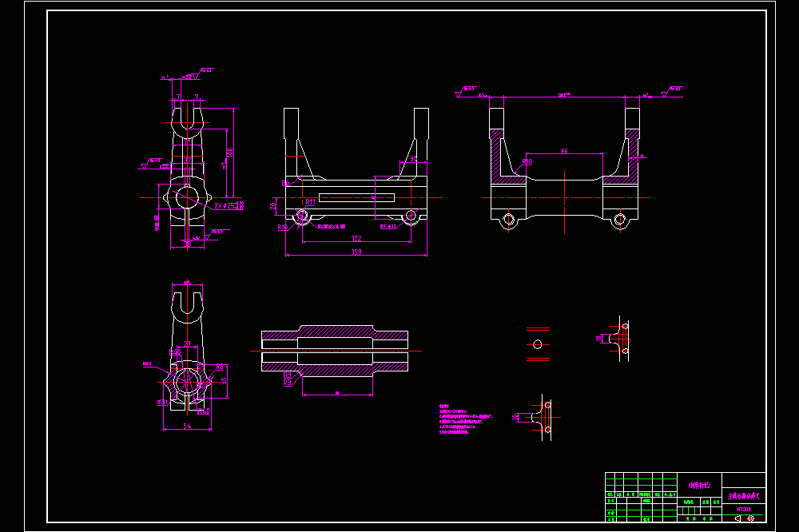Select the R40 radius label in bottom-left view
The image size is (799, 532).
click(x=175, y=352)
